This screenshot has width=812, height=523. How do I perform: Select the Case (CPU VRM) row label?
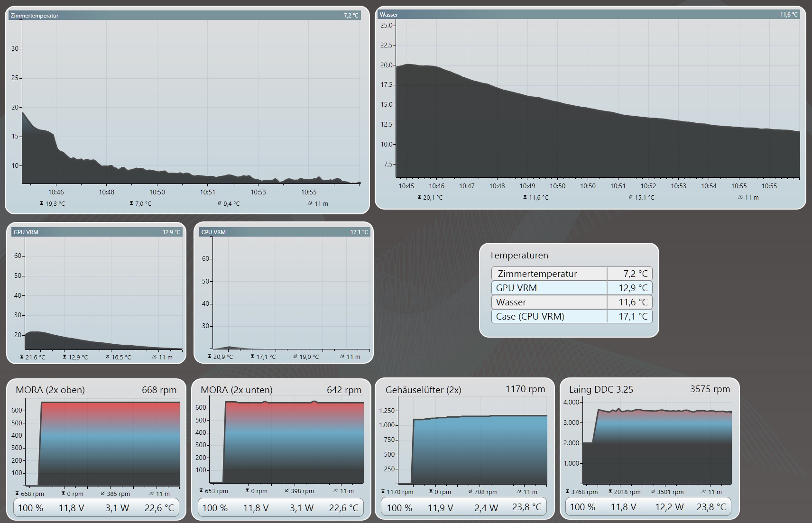[530, 316]
